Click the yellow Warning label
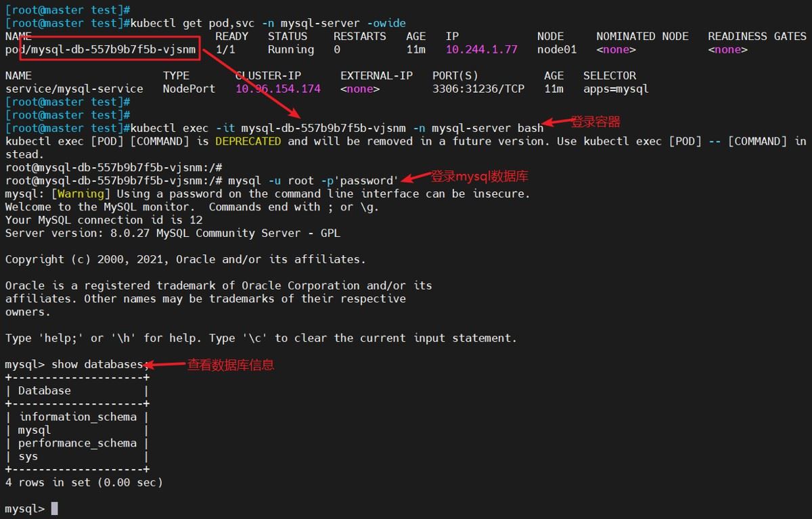 (81, 194)
